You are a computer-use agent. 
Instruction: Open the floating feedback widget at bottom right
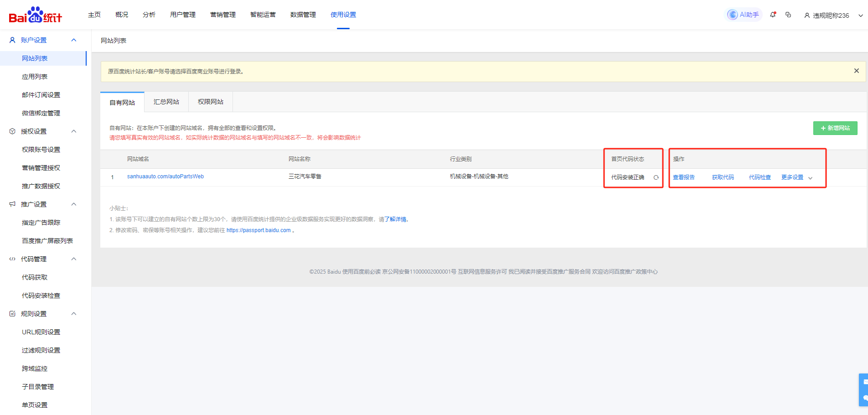click(x=864, y=390)
